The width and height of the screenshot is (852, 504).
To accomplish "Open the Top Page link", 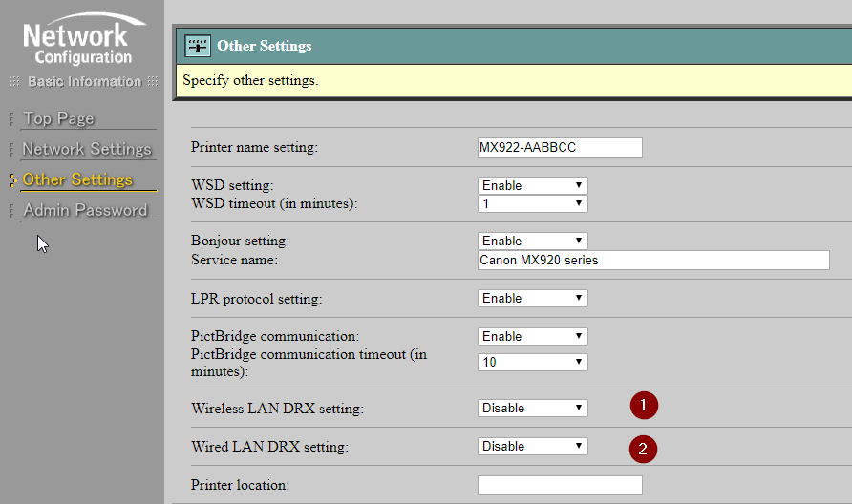I will tap(58, 118).
